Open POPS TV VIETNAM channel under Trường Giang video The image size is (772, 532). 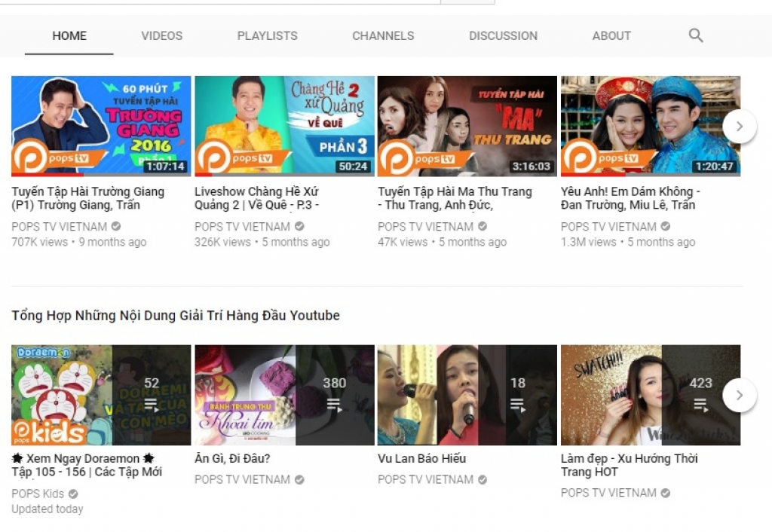[x=59, y=227]
